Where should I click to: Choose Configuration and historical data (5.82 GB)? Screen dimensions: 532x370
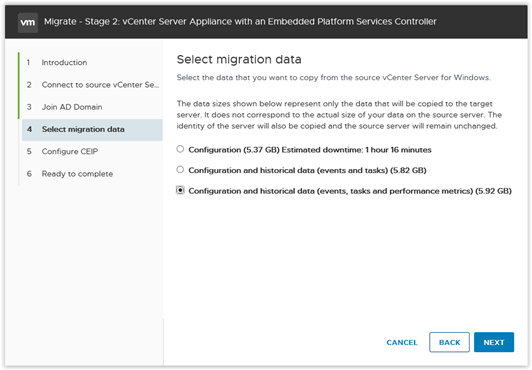(x=180, y=170)
